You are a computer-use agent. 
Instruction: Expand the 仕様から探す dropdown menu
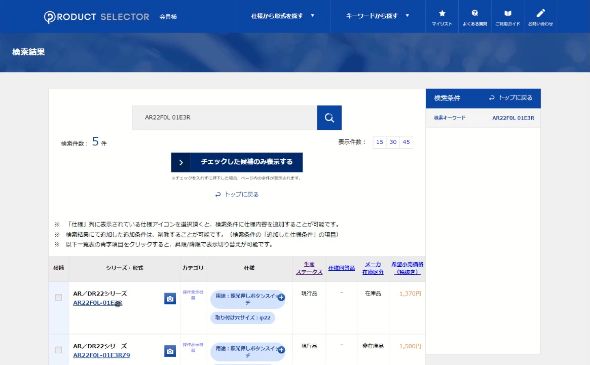tap(283, 16)
